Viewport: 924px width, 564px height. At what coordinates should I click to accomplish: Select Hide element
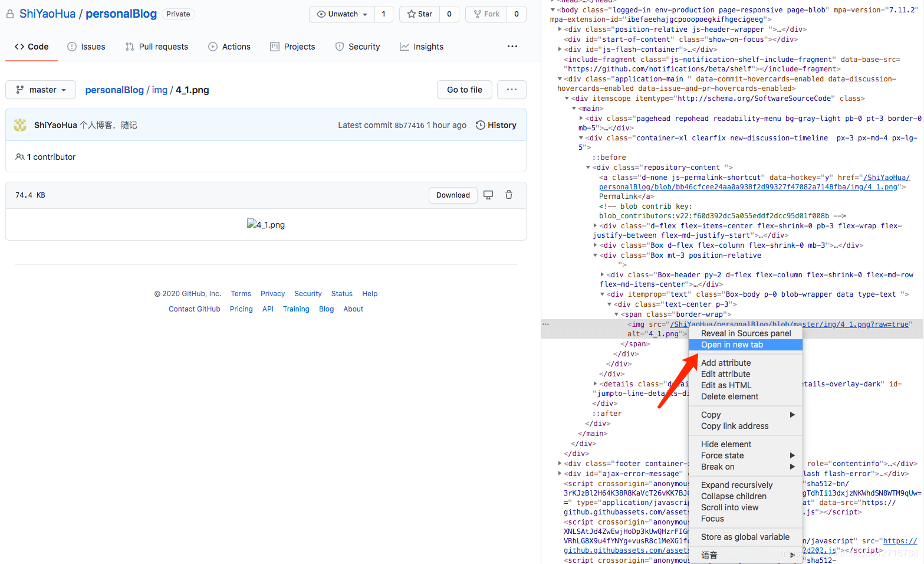[x=745, y=444]
